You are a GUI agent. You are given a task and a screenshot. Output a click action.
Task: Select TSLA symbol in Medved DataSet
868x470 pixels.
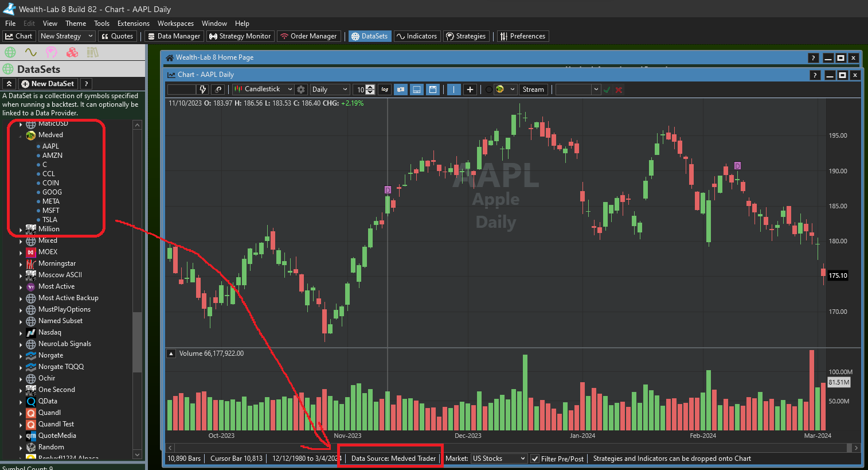50,220
